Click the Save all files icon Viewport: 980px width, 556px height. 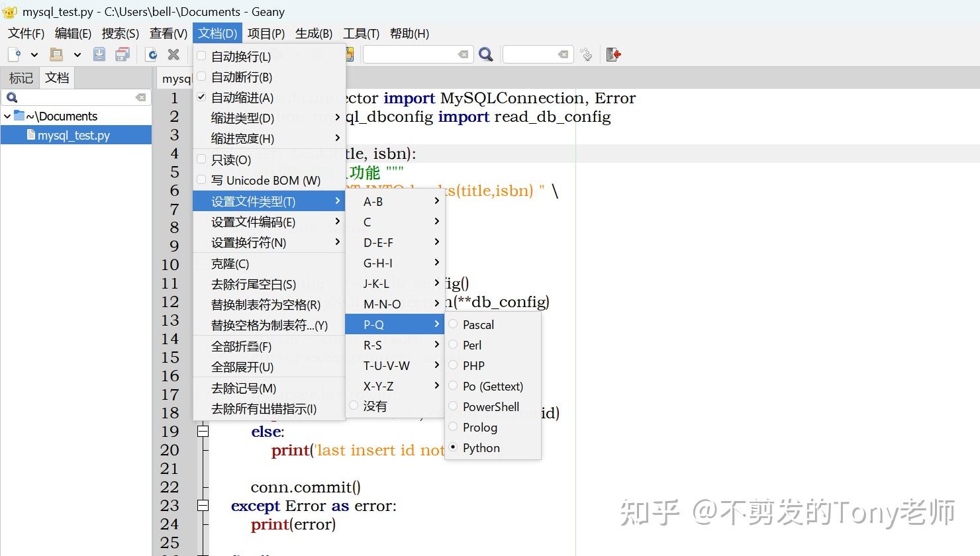click(122, 54)
